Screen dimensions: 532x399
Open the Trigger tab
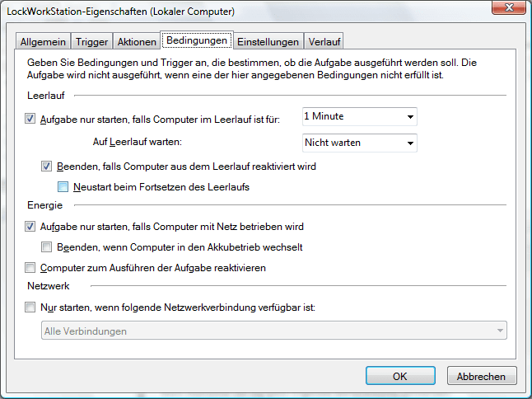point(91,41)
